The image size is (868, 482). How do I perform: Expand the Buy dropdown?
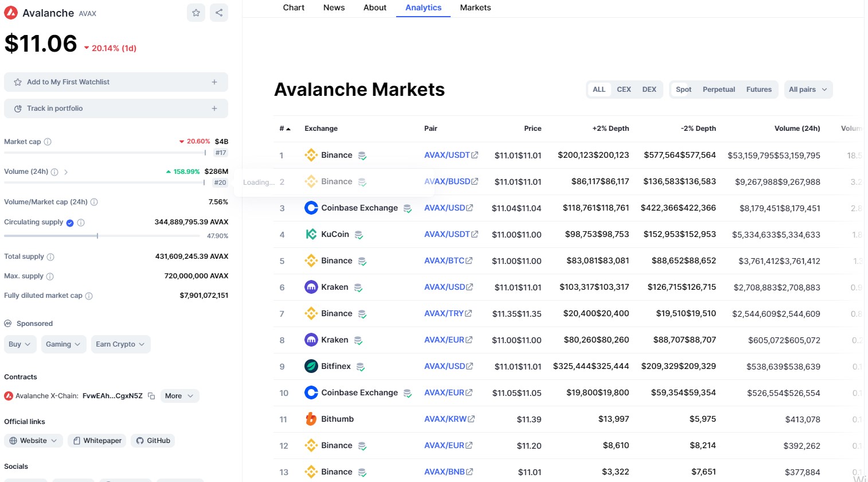pos(20,344)
